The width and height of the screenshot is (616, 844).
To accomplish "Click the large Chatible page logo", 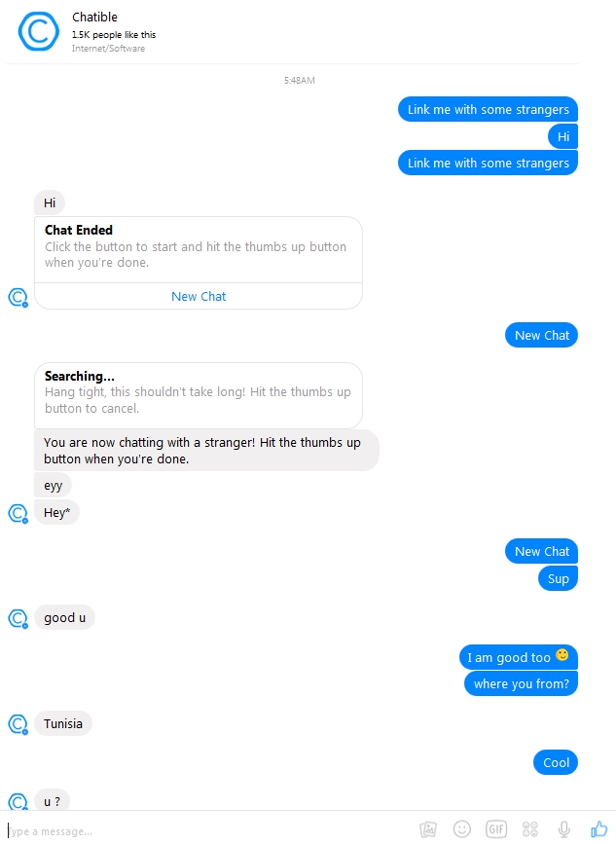I will [38, 32].
